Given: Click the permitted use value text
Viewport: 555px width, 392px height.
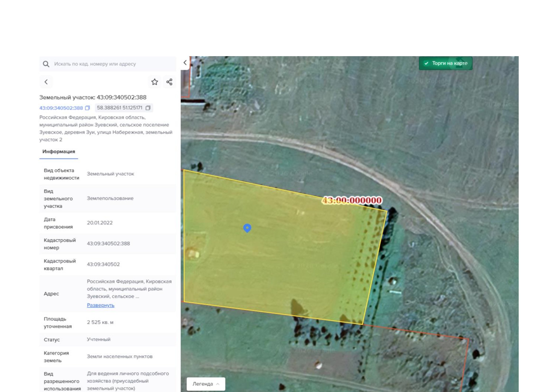Looking at the screenshot, I should tap(128, 381).
